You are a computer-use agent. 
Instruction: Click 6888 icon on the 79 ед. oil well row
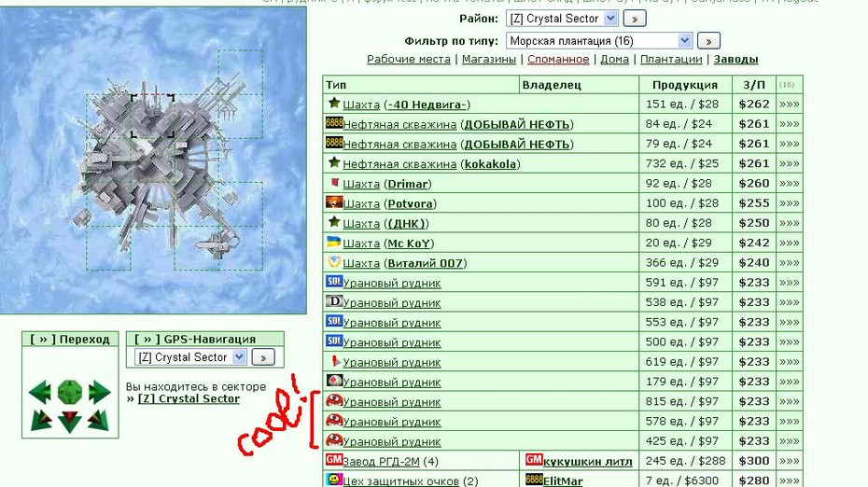[334, 143]
